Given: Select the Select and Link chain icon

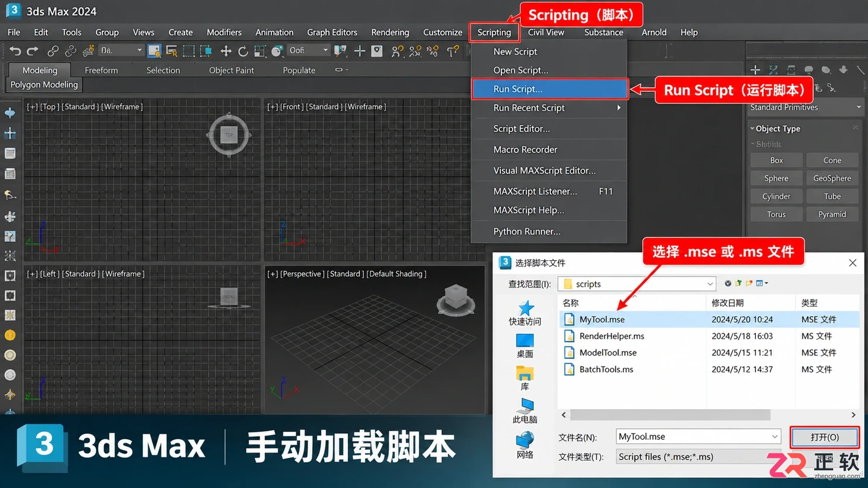Looking at the screenshot, I should (53, 51).
